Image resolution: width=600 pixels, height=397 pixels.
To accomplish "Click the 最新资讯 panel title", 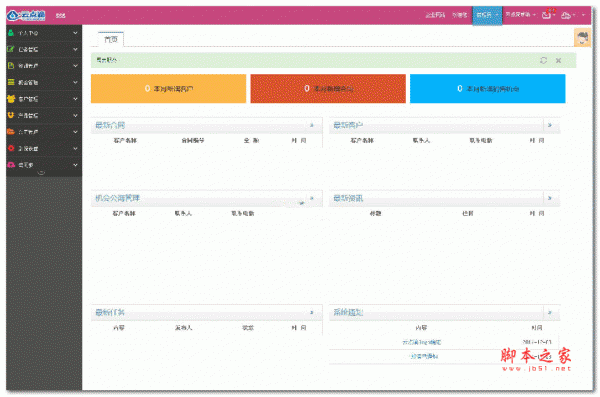I will (348, 198).
